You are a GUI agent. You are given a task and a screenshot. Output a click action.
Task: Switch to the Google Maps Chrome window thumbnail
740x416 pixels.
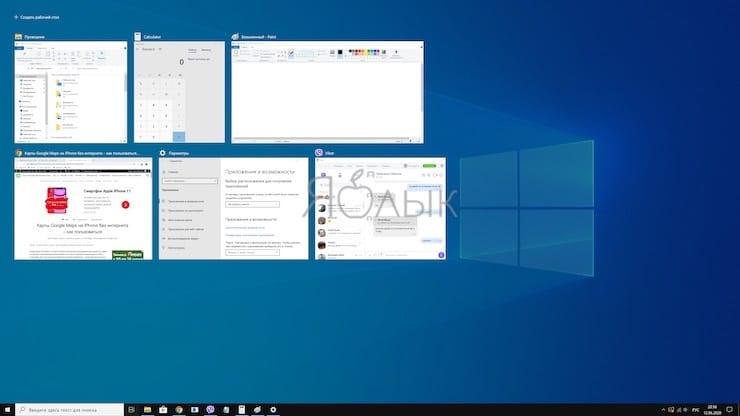(x=83, y=208)
